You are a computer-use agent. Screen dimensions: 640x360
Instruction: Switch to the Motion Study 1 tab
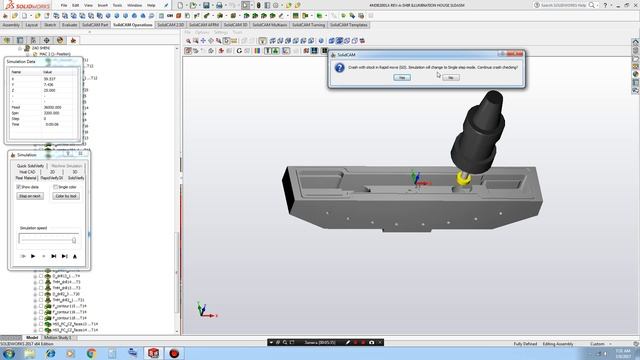(57, 338)
